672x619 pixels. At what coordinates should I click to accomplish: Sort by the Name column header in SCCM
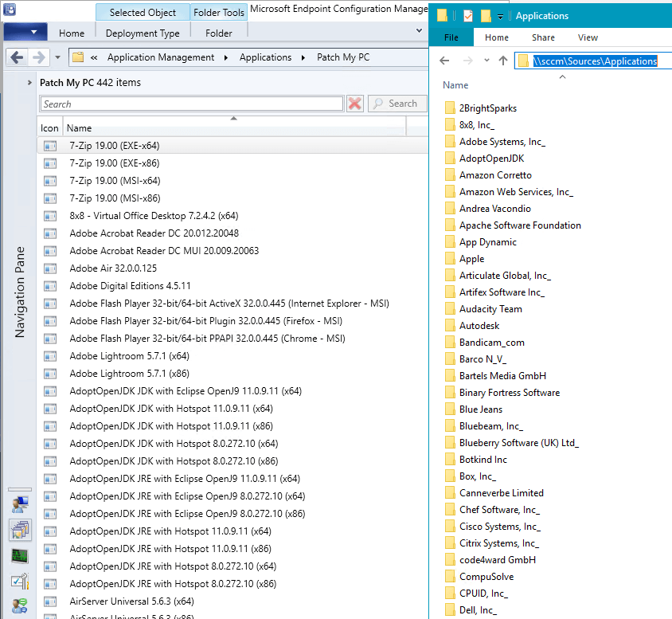coord(234,127)
